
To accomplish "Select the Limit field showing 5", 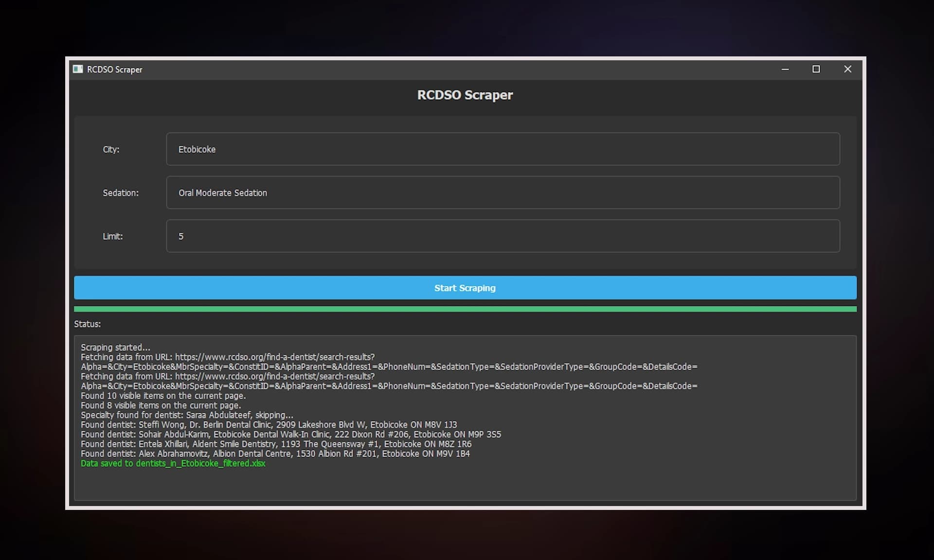I will [x=503, y=236].
